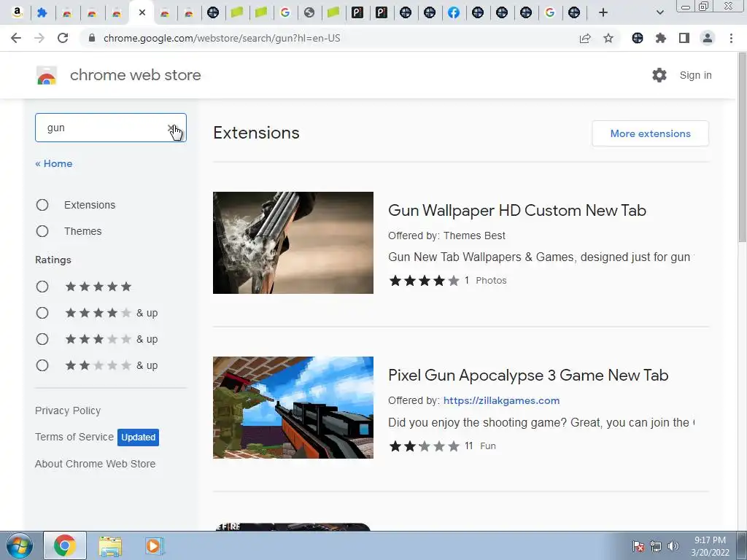Open the volume speaker tray icon

(x=673, y=546)
